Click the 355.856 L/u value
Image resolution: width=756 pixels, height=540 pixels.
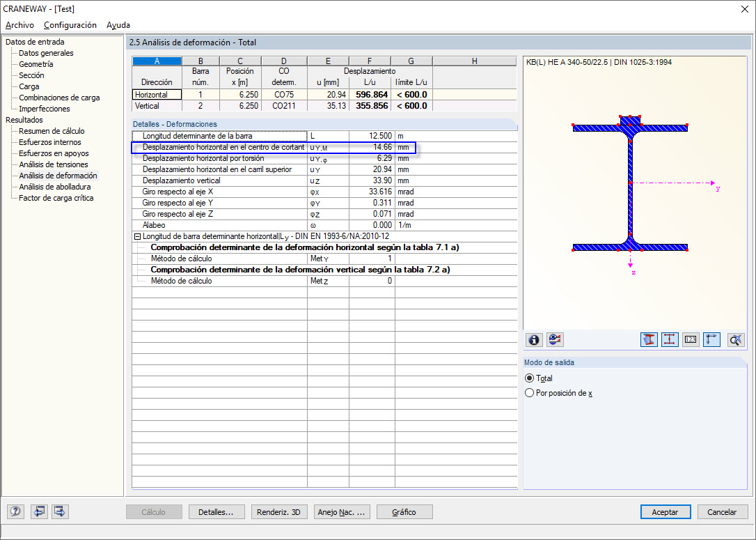click(370, 106)
